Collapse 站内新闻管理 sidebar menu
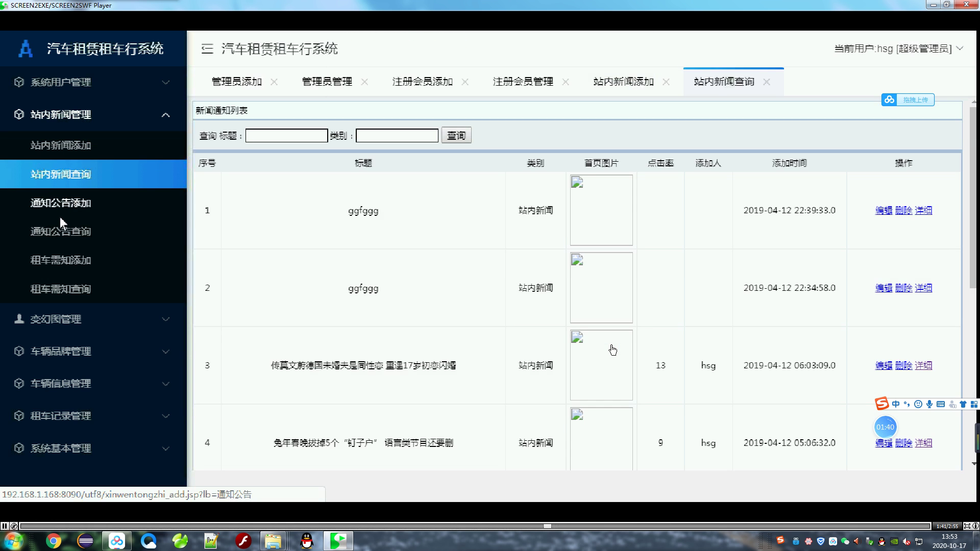Image resolution: width=980 pixels, height=551 pixels. [93, 115]
